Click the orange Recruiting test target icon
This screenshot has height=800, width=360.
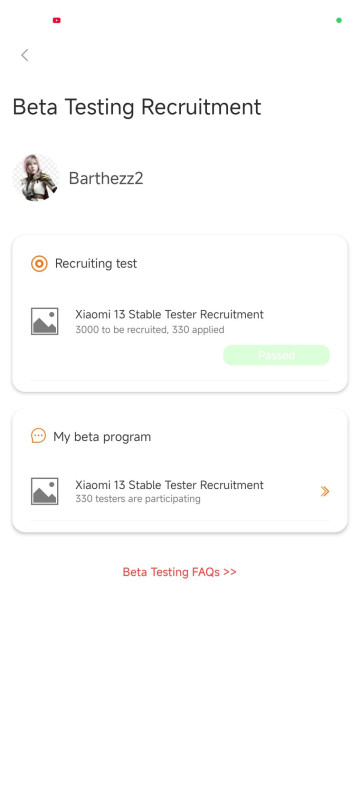pos(39,264)
